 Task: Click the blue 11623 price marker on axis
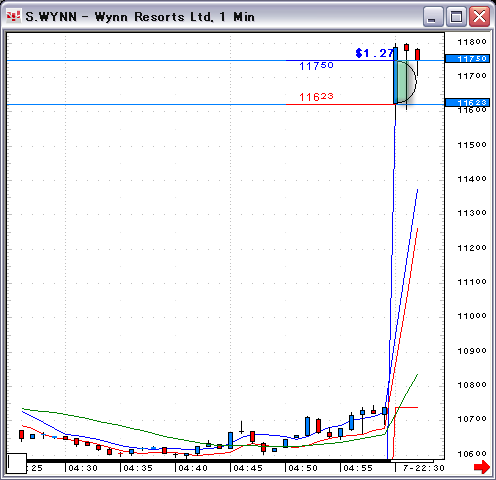tap(467, 102)
